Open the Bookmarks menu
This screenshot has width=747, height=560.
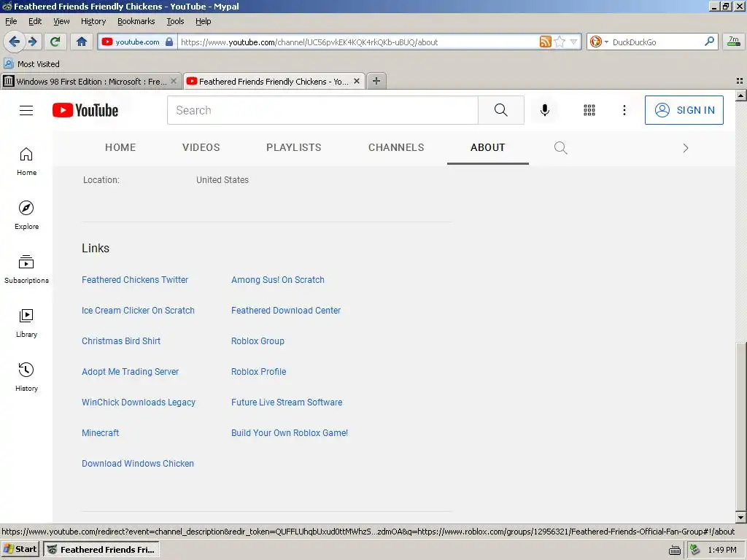coord(136,21)
